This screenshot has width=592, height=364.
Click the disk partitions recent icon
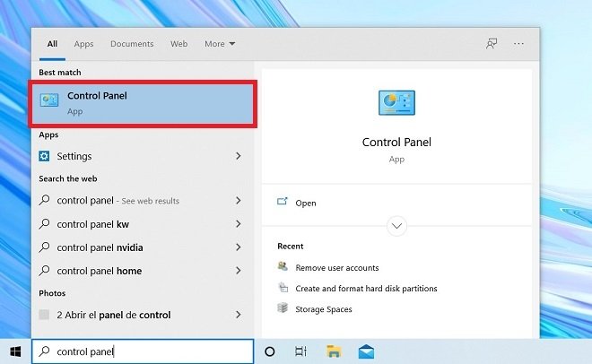coord(283,287)
